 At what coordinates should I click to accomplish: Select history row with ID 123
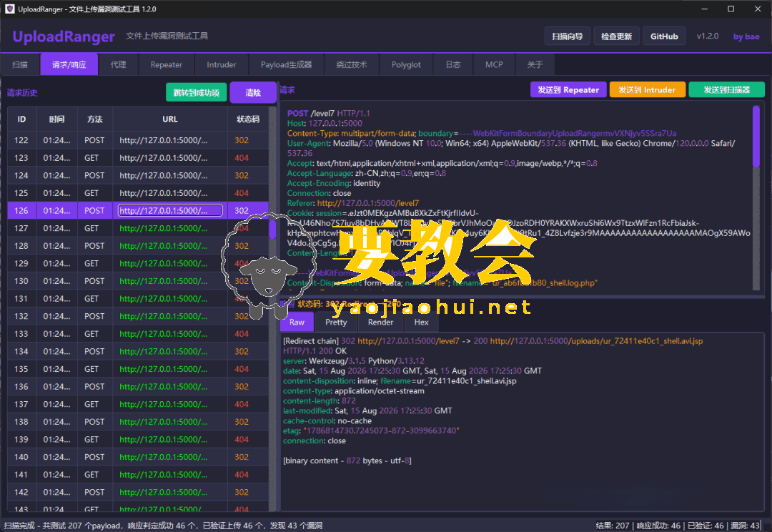(138, 158)
